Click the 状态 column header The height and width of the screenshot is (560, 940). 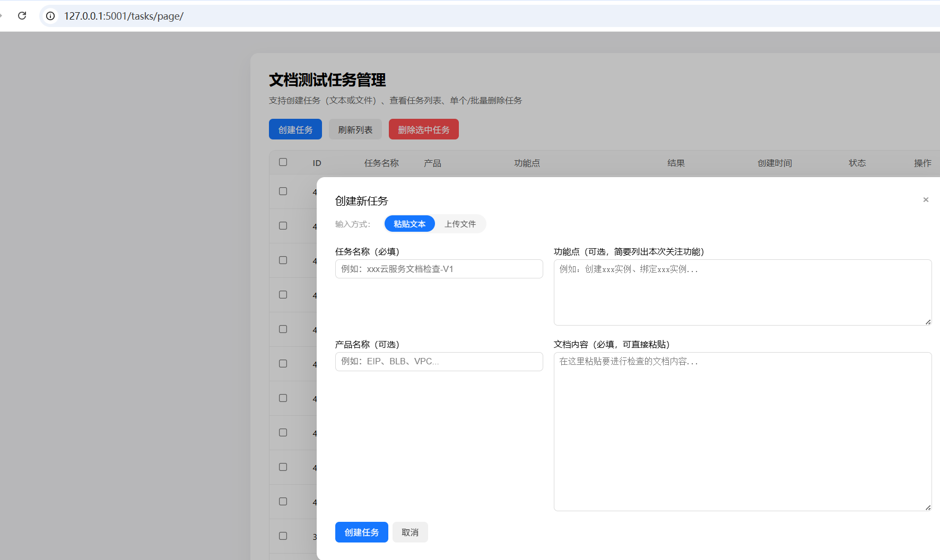tap(857, 163)
